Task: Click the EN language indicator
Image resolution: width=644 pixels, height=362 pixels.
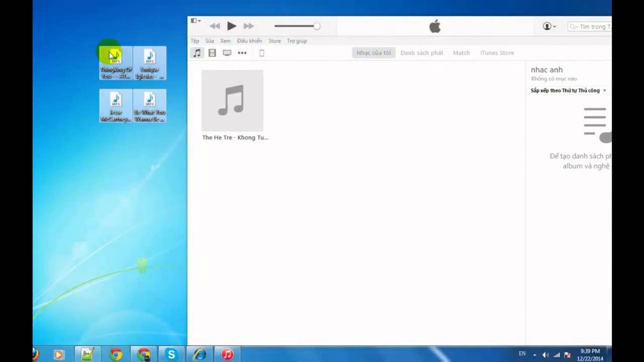Action: pyautogui.click(x=522, y=354)
